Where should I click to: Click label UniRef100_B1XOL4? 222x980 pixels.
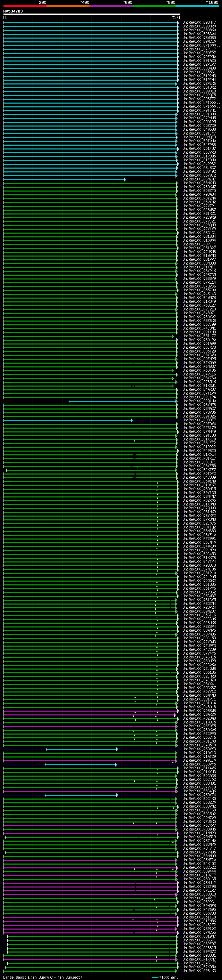click(199, 455)
